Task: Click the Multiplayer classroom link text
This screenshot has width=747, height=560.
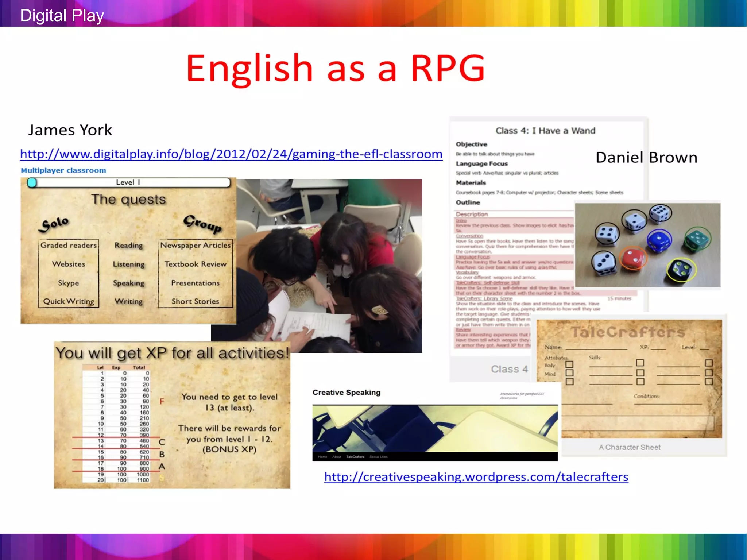Action: point(63,170)
